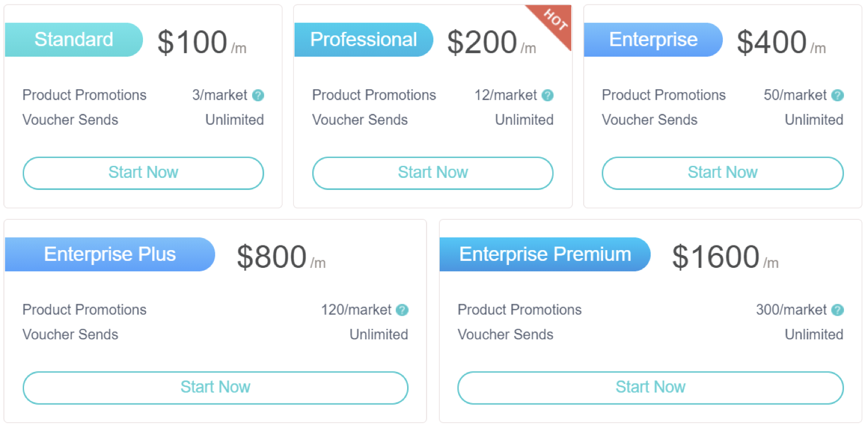Click Product Promotions in the Standard card
Screen dimensions: 868x428
(85, 95)
